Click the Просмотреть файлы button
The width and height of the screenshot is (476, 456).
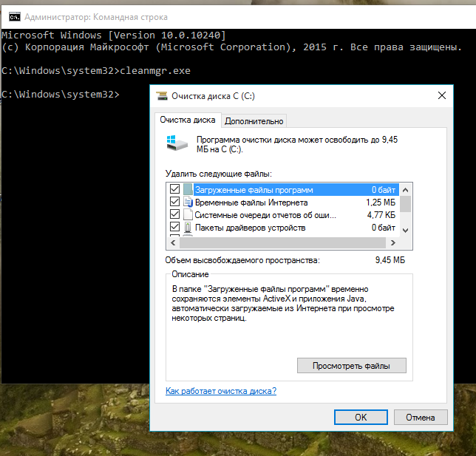coord(352,366)
